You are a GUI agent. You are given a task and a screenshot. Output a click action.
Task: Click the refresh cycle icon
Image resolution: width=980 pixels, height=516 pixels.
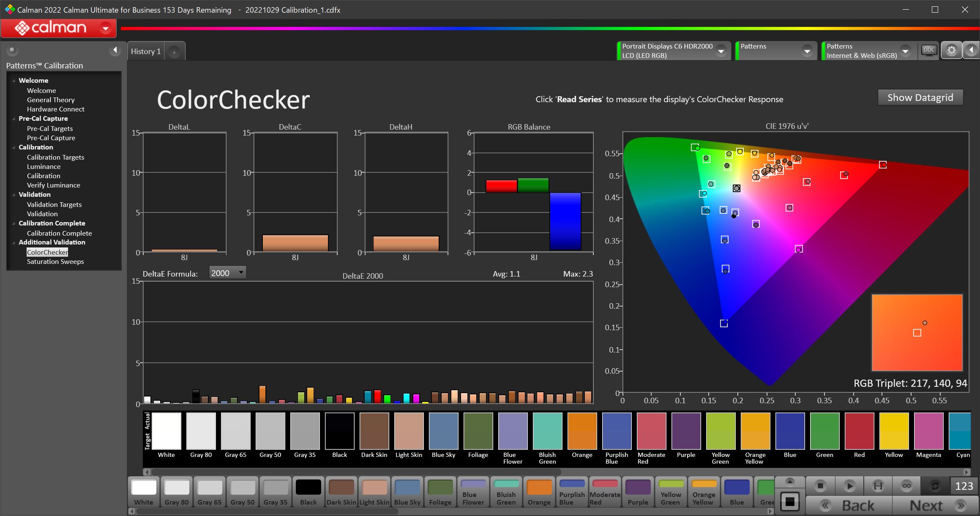[935, 486]
